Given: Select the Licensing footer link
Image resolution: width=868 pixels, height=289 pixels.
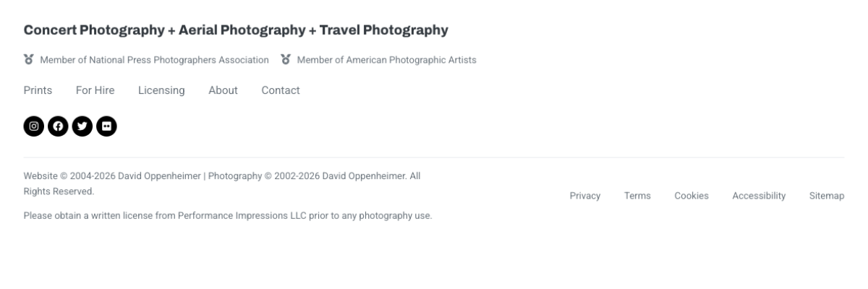Looking at the screenshot, I should tap(161, 90).
